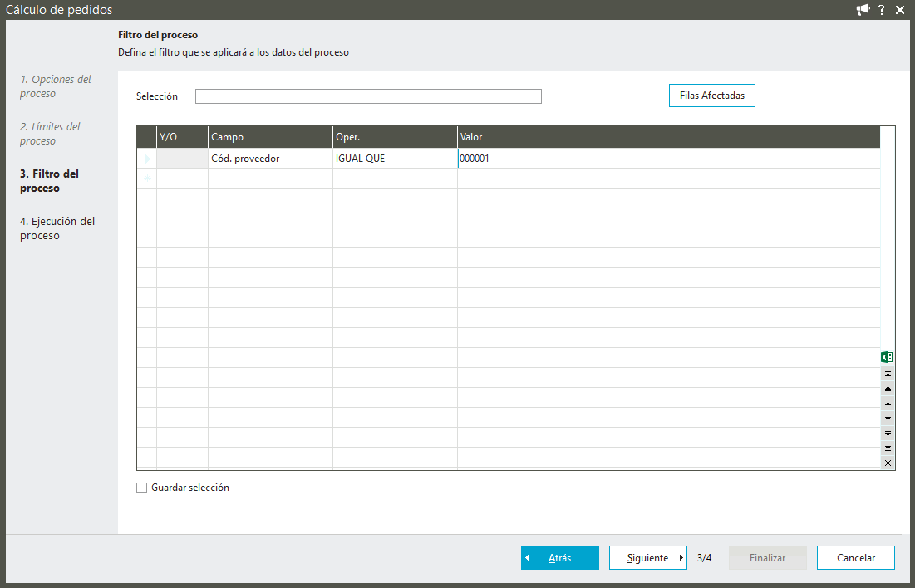Open step 1 Opciones del proceso

tap(56, 86)
